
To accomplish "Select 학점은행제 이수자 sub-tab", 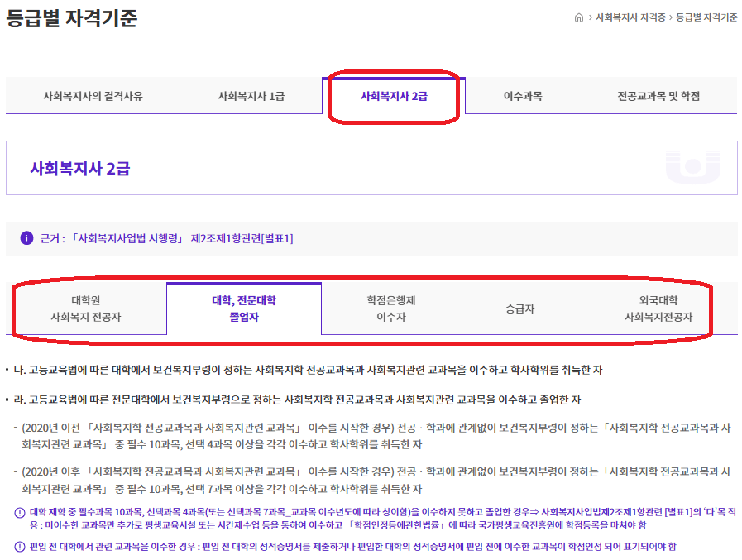I will pos(391,309).
